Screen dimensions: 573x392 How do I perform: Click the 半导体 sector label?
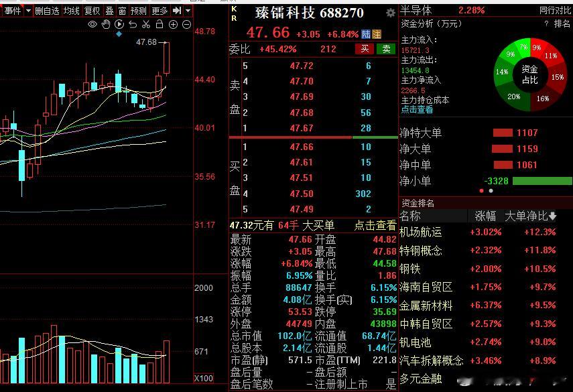click(416, 10)
